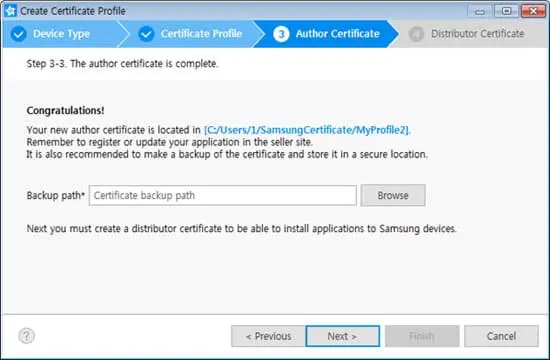Click the step 3 number circle icon
Image resolution: width=550 pixels, height=360 pixels.
coord(281,34)
